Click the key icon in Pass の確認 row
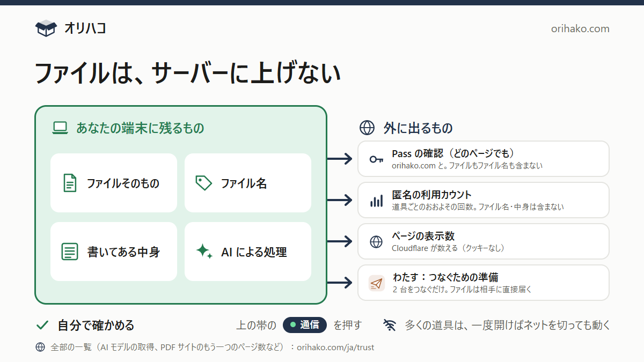This screenshot has width=644, height=362. [376, 159]
